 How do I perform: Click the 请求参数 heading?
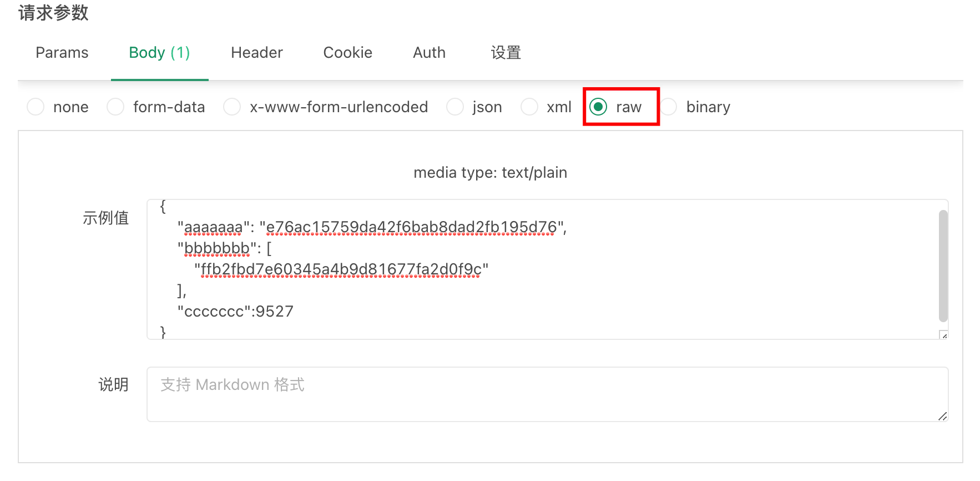point(53,13)
